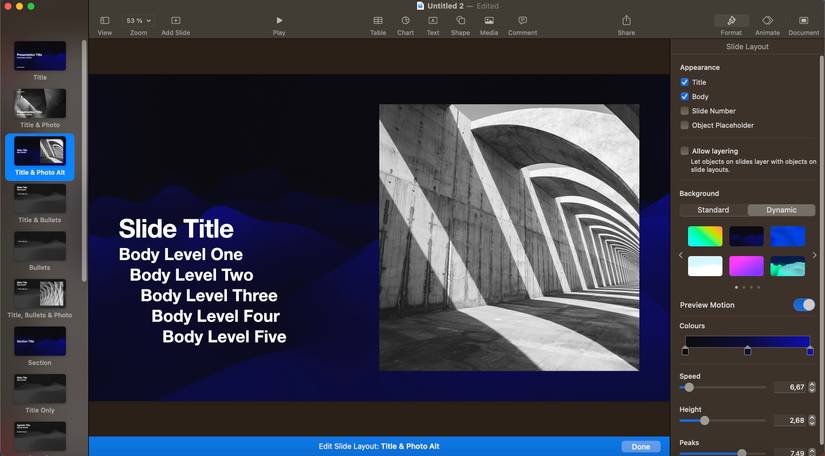
Task: Select the Title & Photo layout thumbnail
Action: (40, 103)
